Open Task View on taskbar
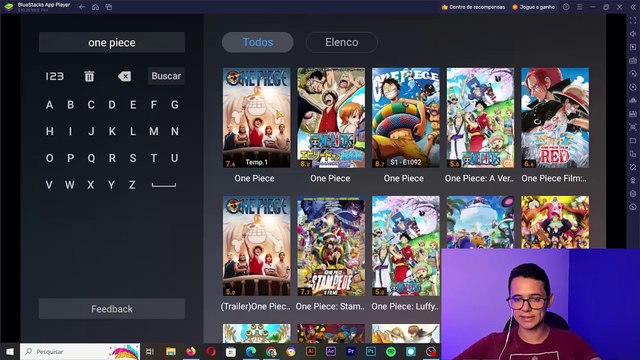 [150, 351]
